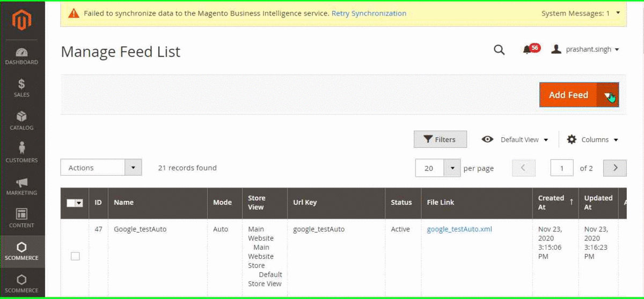Click the Retry Synchronization link
The image size is (644, 299).
point(369,13)
